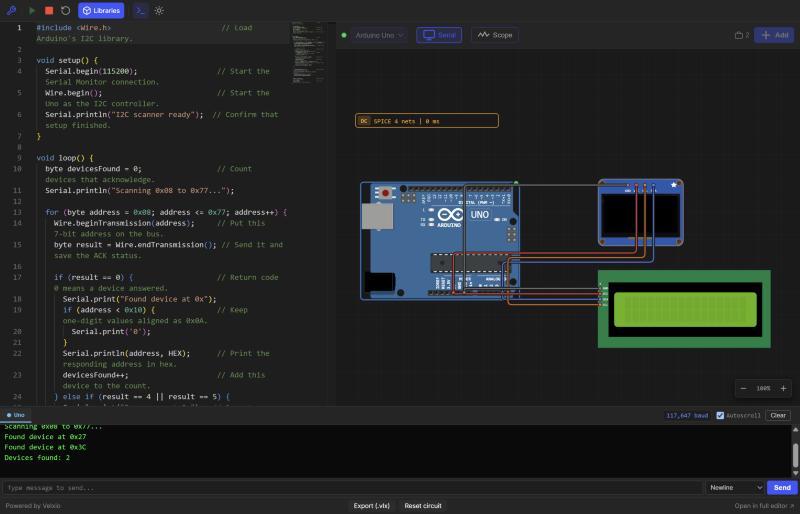
Task: Send the serial message
Action: [x=782, y=488]
